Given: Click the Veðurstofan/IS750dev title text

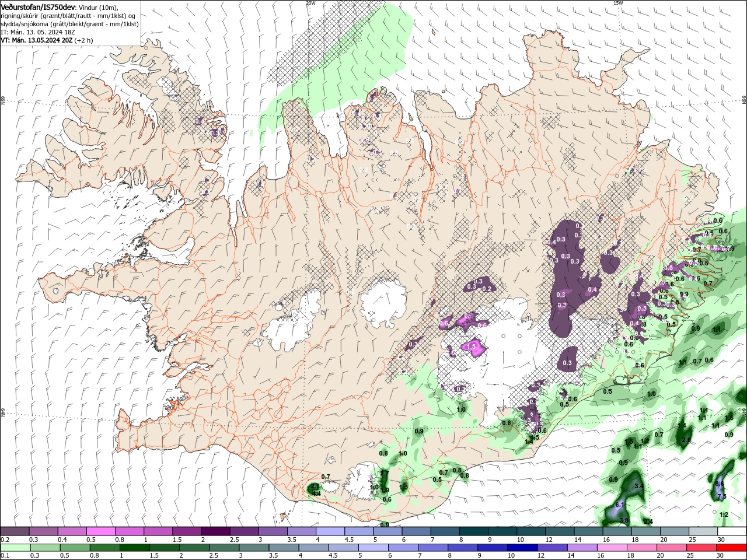Looking at the screenshot, I should point(39,7).
